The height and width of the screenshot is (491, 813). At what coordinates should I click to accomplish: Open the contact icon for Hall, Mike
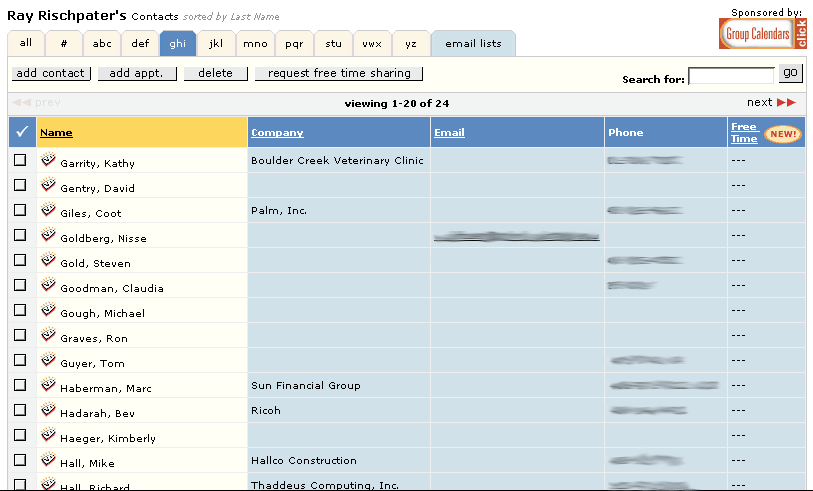(x=48, y=459)
